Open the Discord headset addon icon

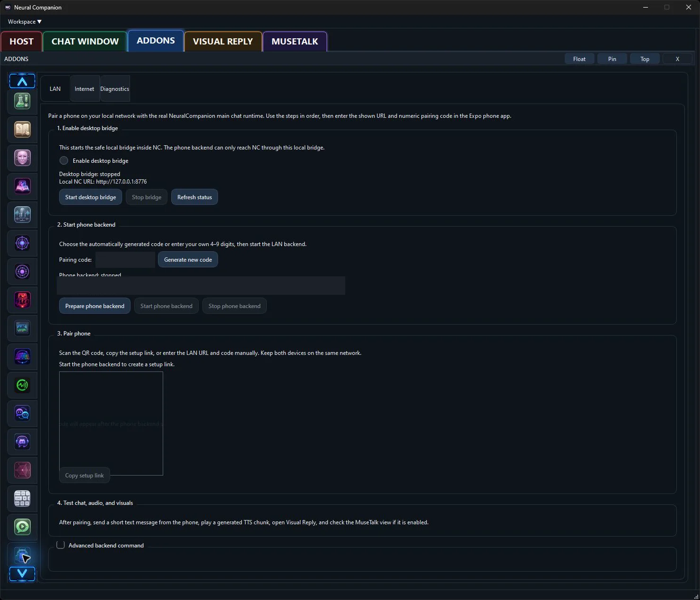click(22, 441)
